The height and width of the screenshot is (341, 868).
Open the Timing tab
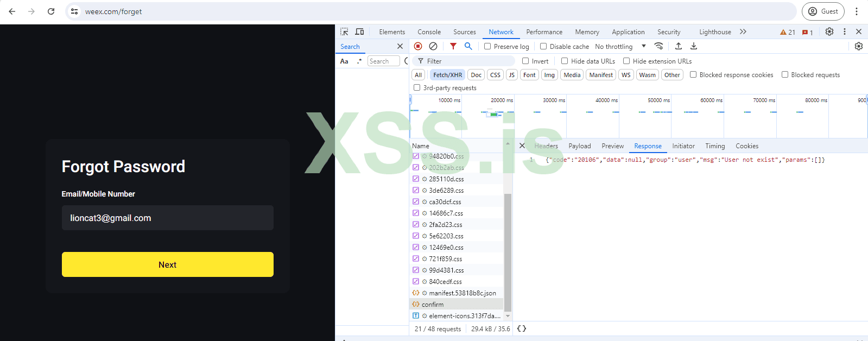tap(715, 146)
